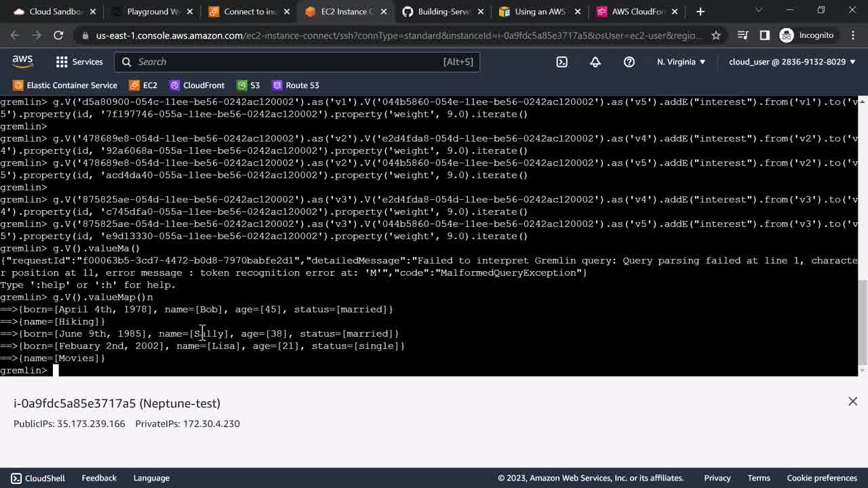Viewport: 868px width, 488px height.
Task: Open the EC2 favorite shortcut
Action: [143, 85]
